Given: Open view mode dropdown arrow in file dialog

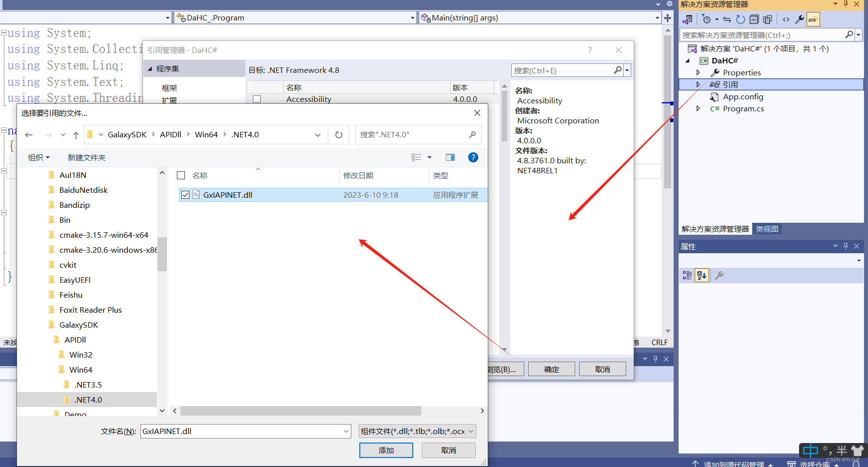Looking at the screenshot, I should coord(429,157).
